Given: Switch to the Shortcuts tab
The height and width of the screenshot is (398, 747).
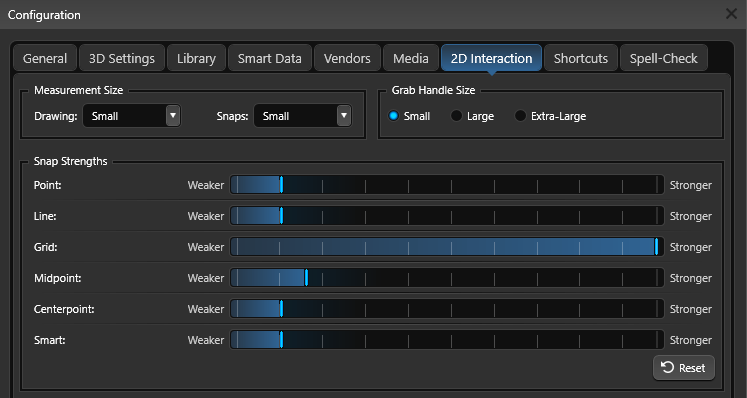Looking at the screenshot, I should [581, 58].
